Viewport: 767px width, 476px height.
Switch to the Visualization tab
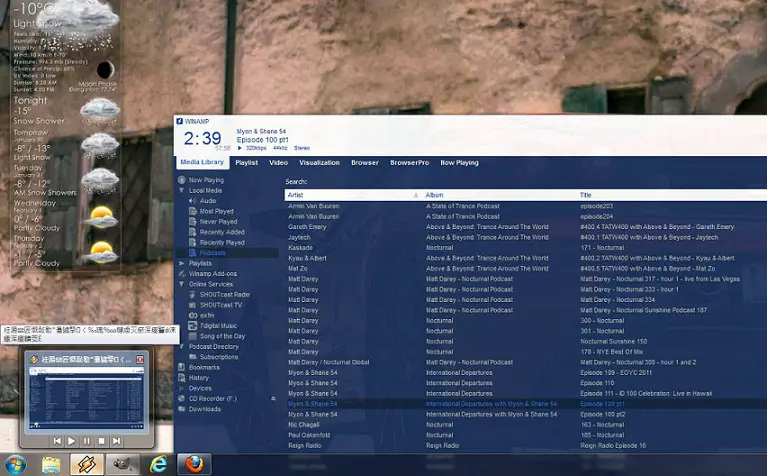pos(319,162)
